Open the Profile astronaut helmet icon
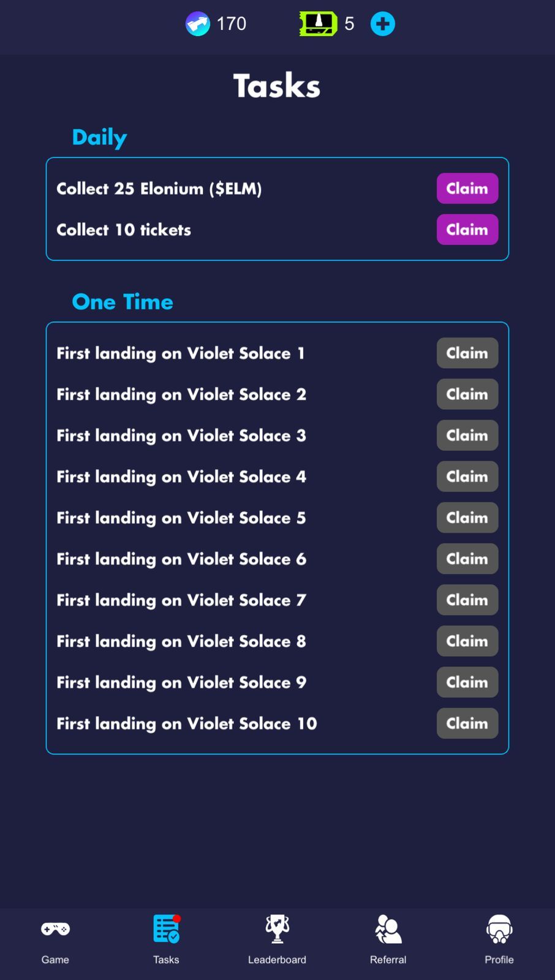 499,929
